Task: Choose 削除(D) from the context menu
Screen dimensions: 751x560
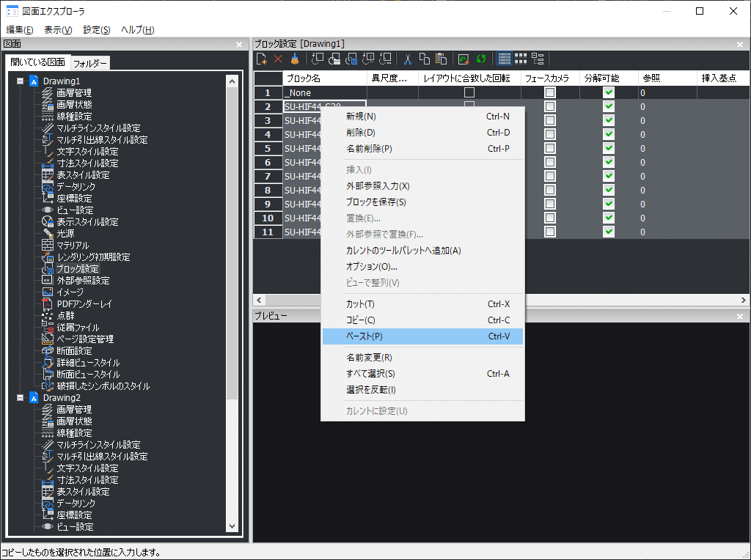Action: pos(422,133)
